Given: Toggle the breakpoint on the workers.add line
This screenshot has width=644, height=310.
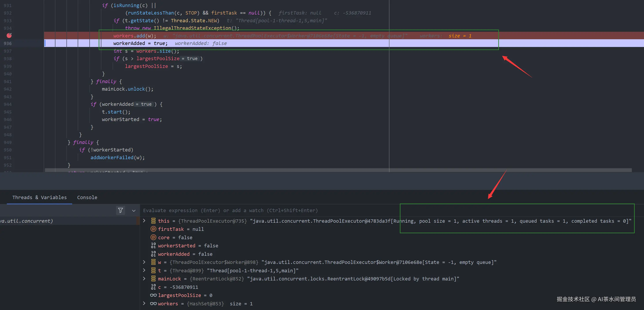Looking at the screenshot, I should point(9,35).
